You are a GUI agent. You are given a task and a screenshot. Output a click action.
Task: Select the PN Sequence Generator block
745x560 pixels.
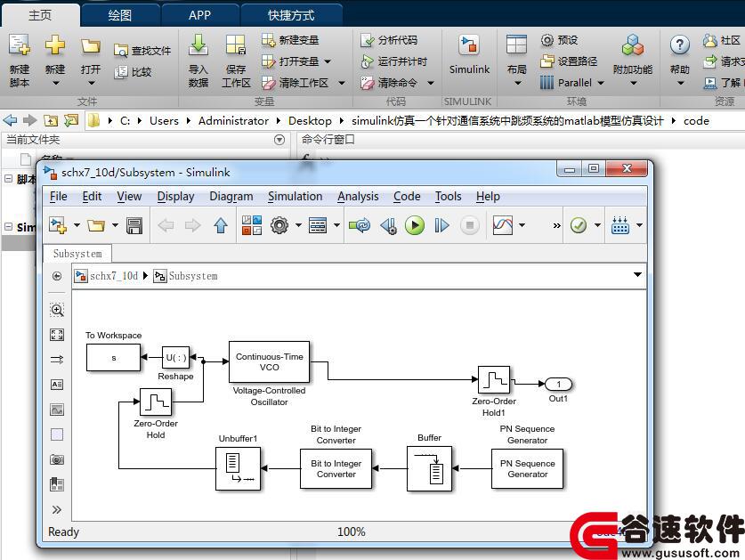click(x=527, y=468)
